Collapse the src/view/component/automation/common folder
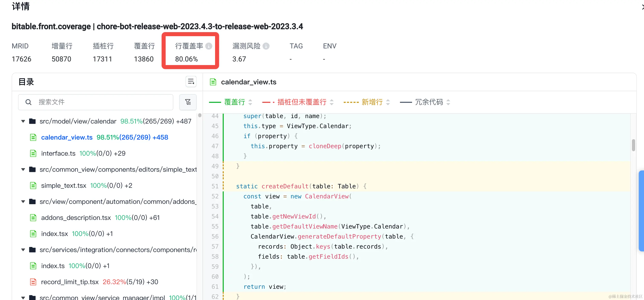644x300 pixels. tap(23, 202)
